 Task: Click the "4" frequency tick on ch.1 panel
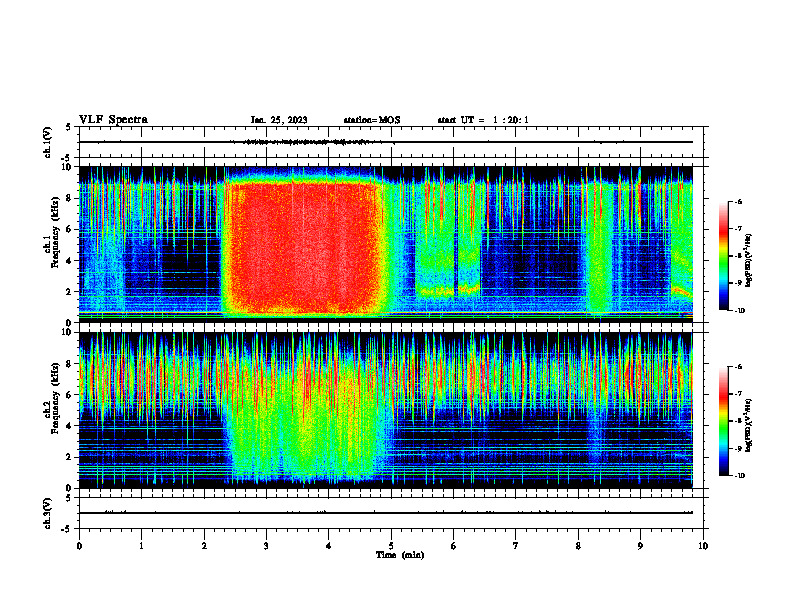[69, 261]
